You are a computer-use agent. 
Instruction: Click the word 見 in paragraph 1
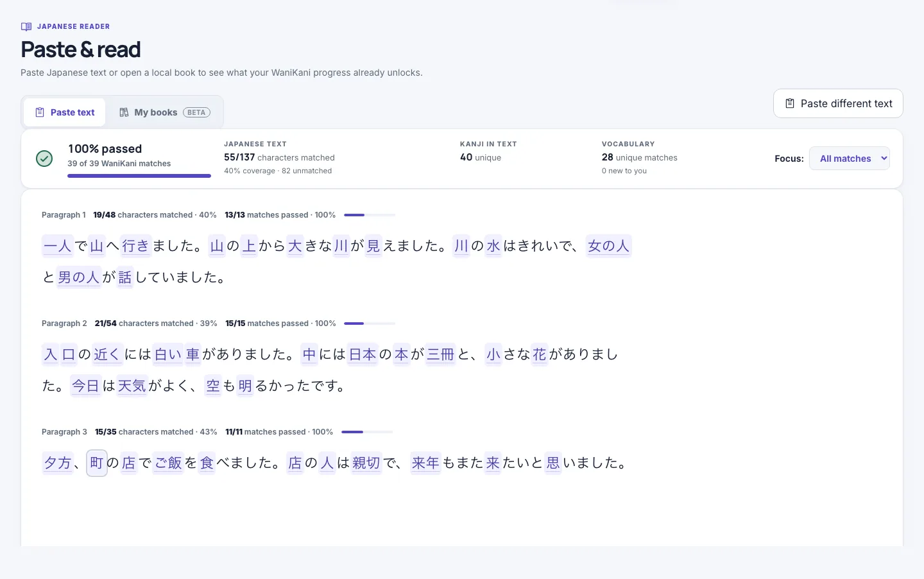pyautogui.click(x=373, y=246)
